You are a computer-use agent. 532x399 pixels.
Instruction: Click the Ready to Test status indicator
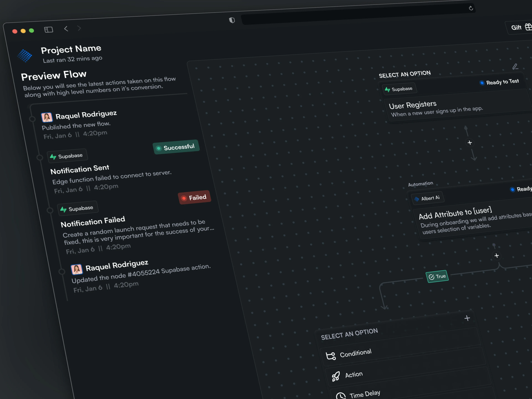499,82
